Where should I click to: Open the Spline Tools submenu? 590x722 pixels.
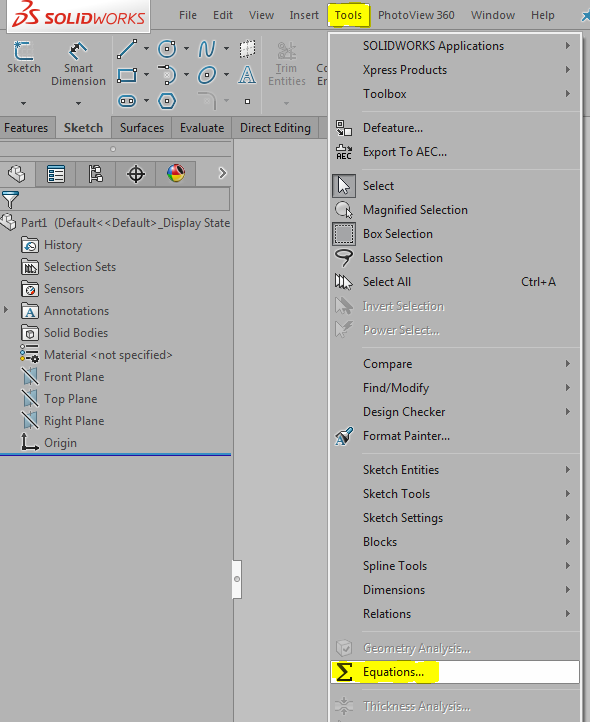pyautogui.click(x=455, y=566)
